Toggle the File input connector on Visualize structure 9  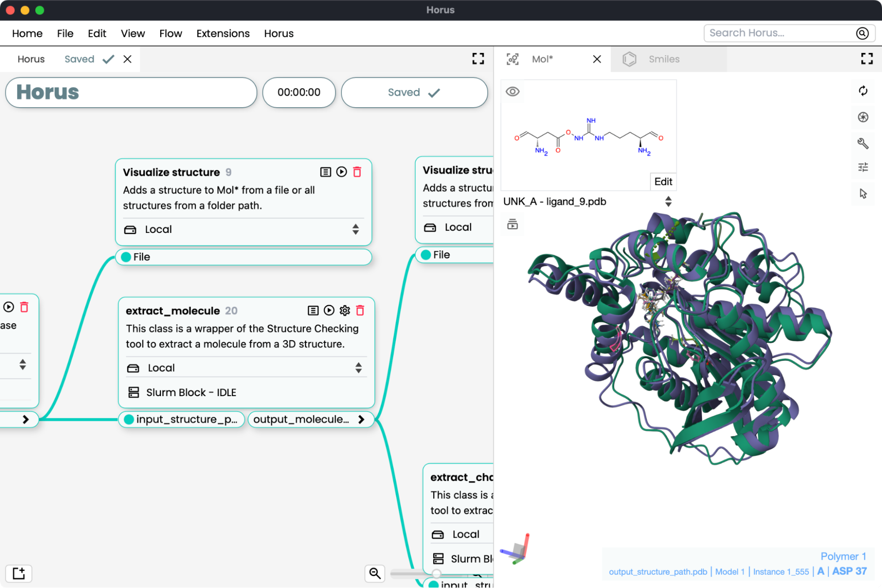tap(126, 257)
